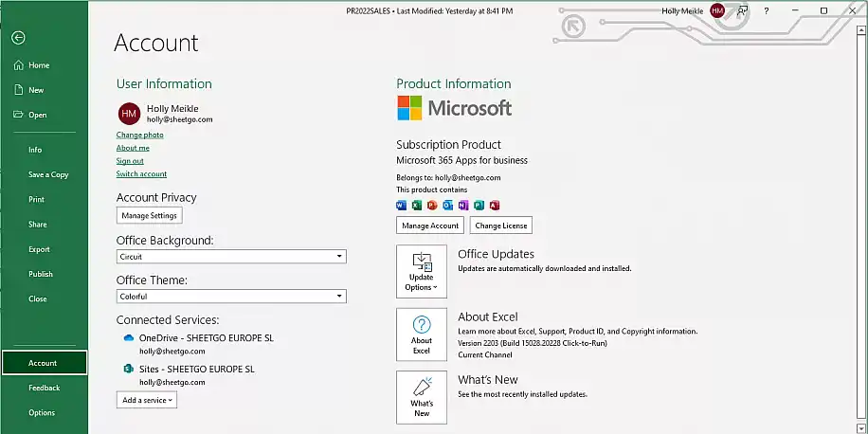The height and width of the screenshot is (434, 868).
Task: Click the coauthoring person icon in title bar
Action: (x=742, y=10)
